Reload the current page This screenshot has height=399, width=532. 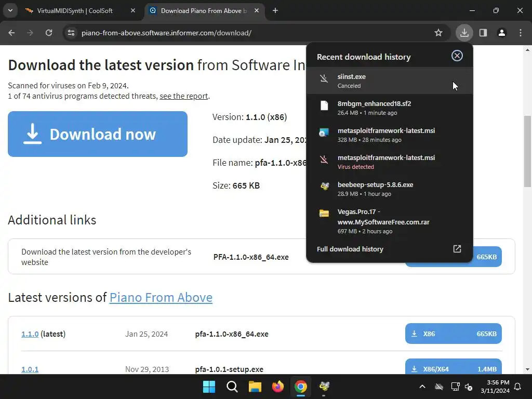pyautogui.click(x=49, y=33)
